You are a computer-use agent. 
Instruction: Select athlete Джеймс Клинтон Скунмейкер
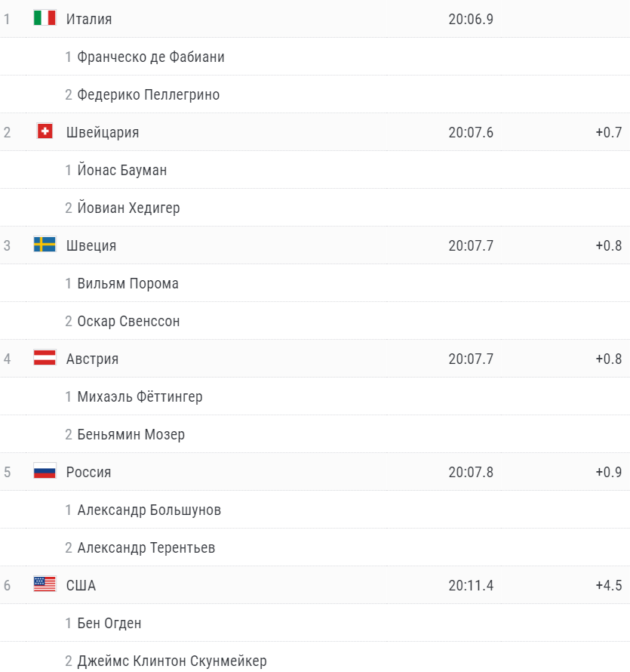[x=172, y=661]
